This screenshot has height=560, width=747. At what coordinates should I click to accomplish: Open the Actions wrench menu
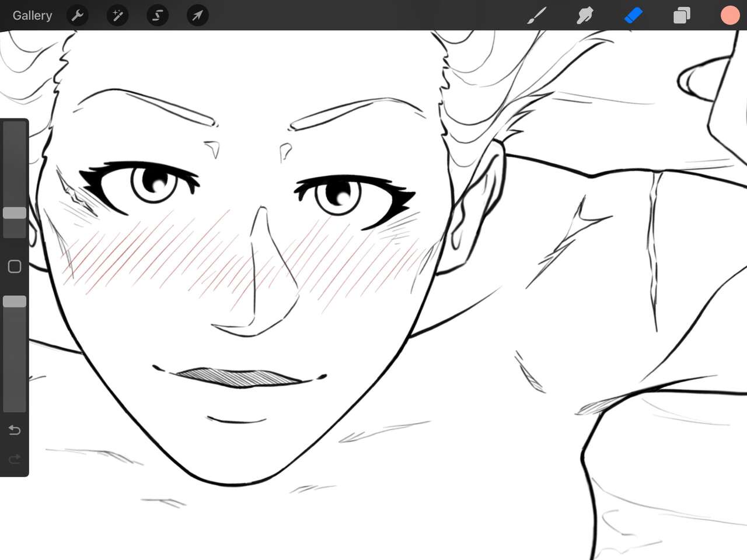click(x=77, y=16)
